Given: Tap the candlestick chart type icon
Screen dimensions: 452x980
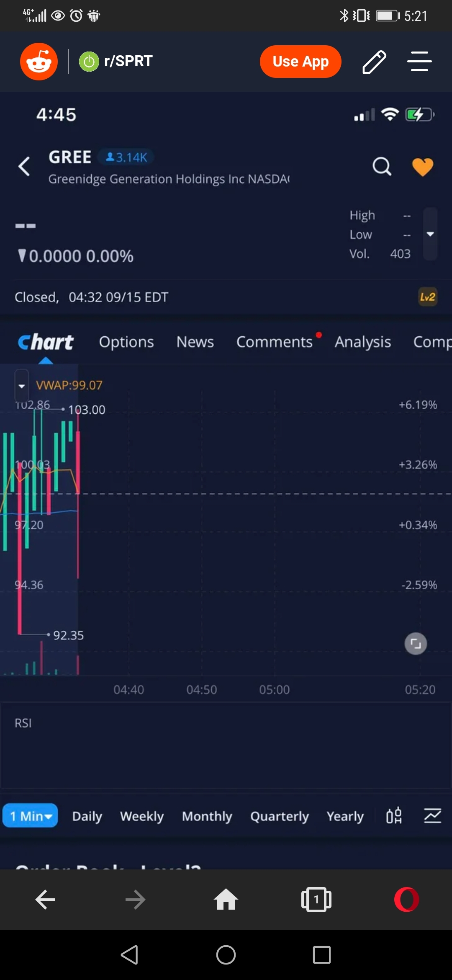Looking at the screenshot, I should (394, 815).
